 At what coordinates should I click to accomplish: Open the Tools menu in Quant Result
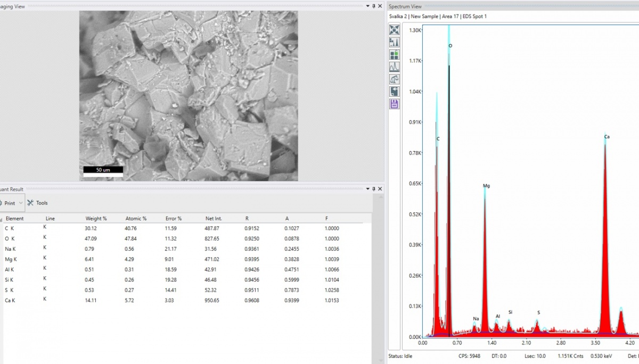[38, 203]
